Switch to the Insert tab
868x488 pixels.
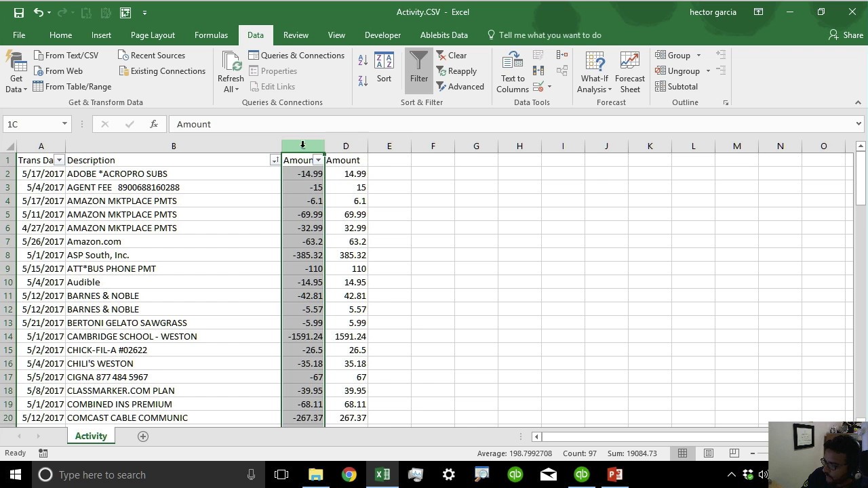tap(101, 35)
